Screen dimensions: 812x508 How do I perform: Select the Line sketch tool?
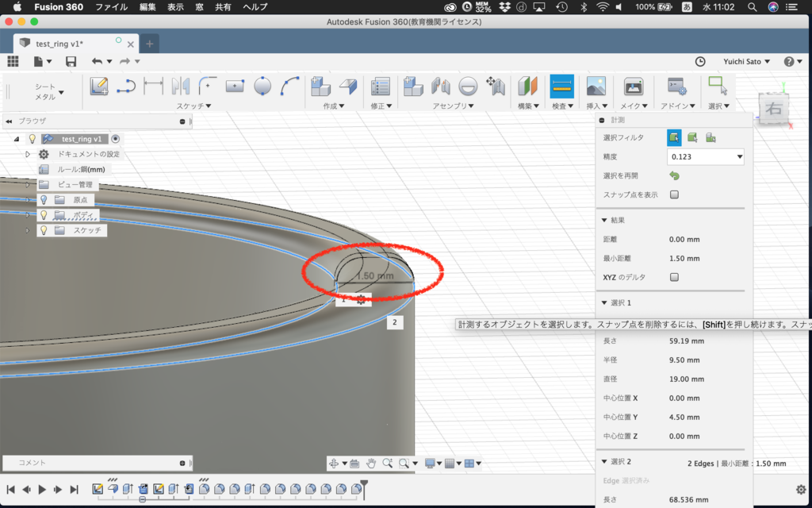coord(126,86)
